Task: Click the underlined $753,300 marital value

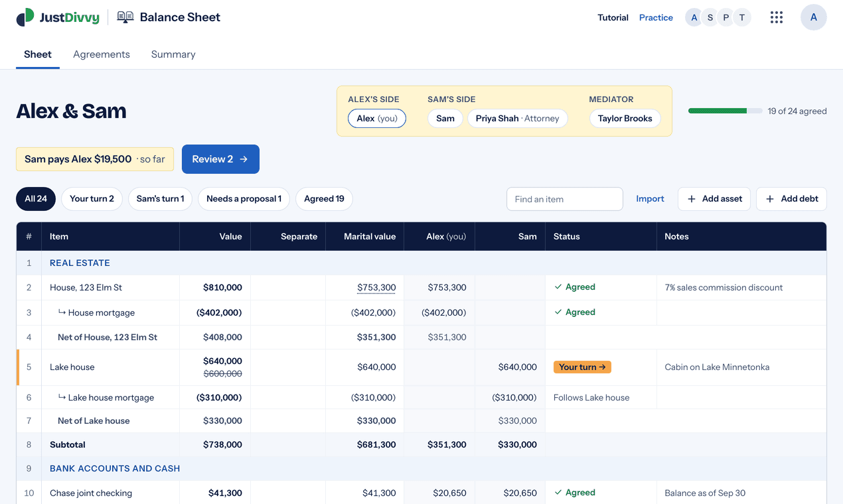Action: coord(376,287)
